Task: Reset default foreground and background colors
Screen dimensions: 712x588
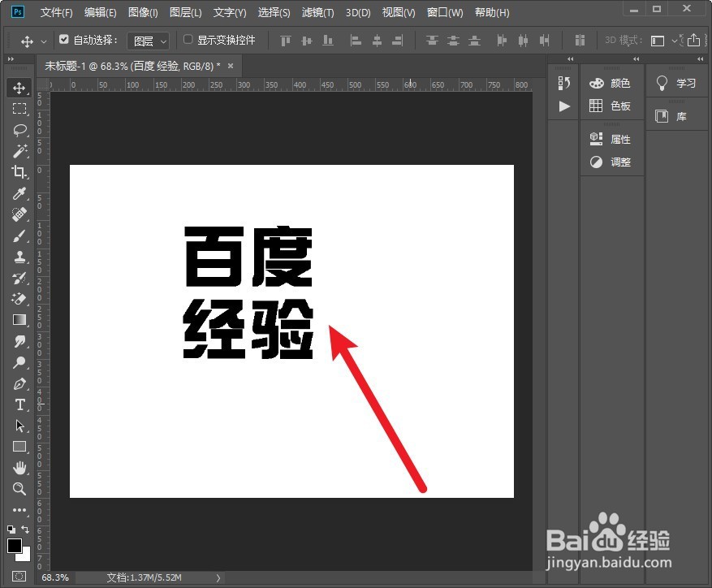Action: pos(11,530)
